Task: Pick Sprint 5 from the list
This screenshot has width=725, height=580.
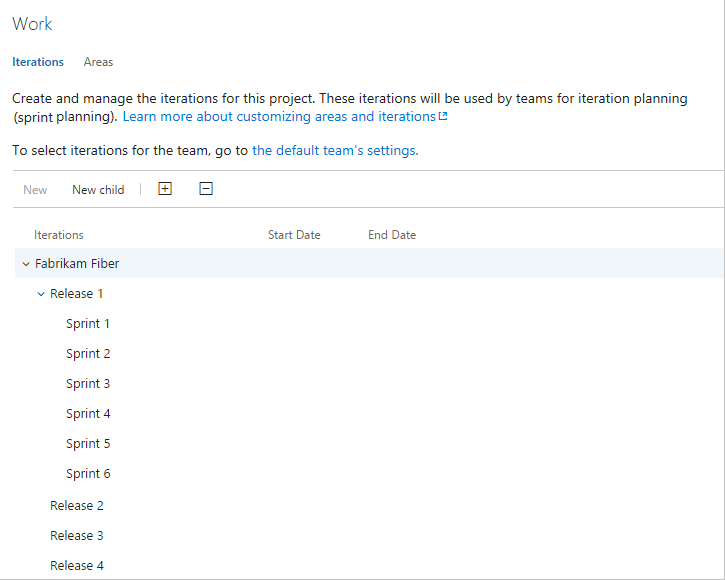Action: pyautogui.click(x=88, y=444)
